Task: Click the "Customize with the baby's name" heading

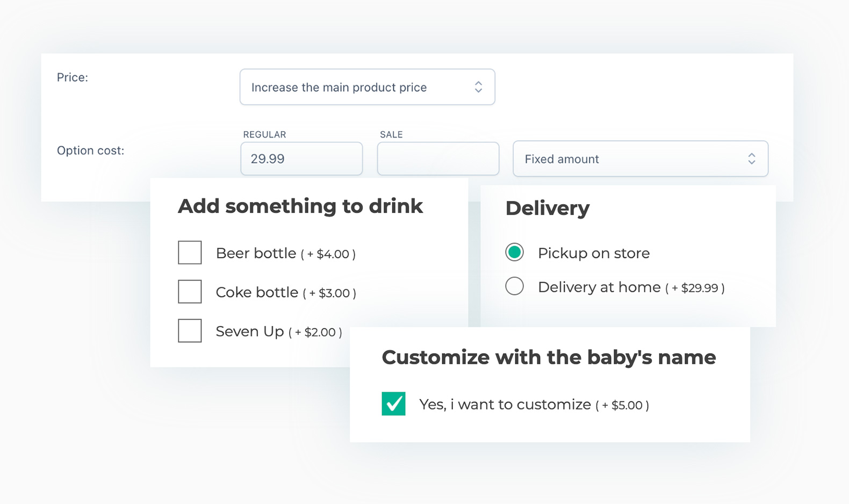Action: point(549,357)
